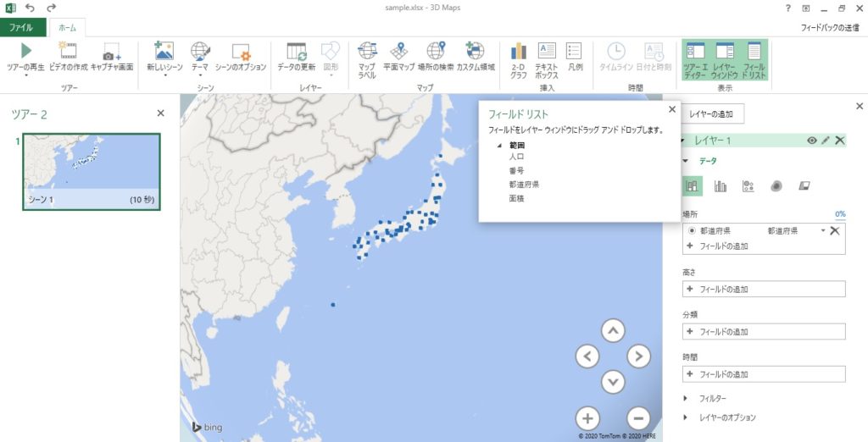The image size is (868, 442).
Task: Select the 都道府県 location radio button
Action: (x=693, y=230)
